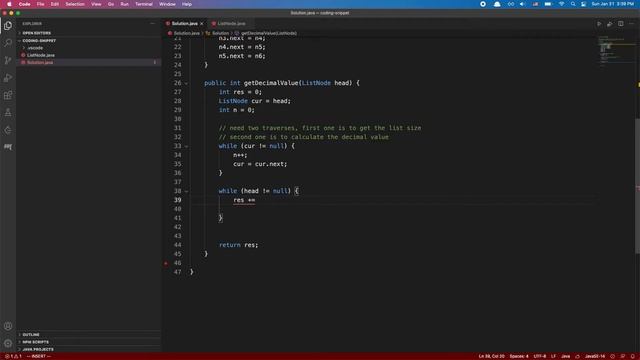Fold the while loop at line 38
The height and width of the screenshot is (360, 640).
(x=186, y=191)
